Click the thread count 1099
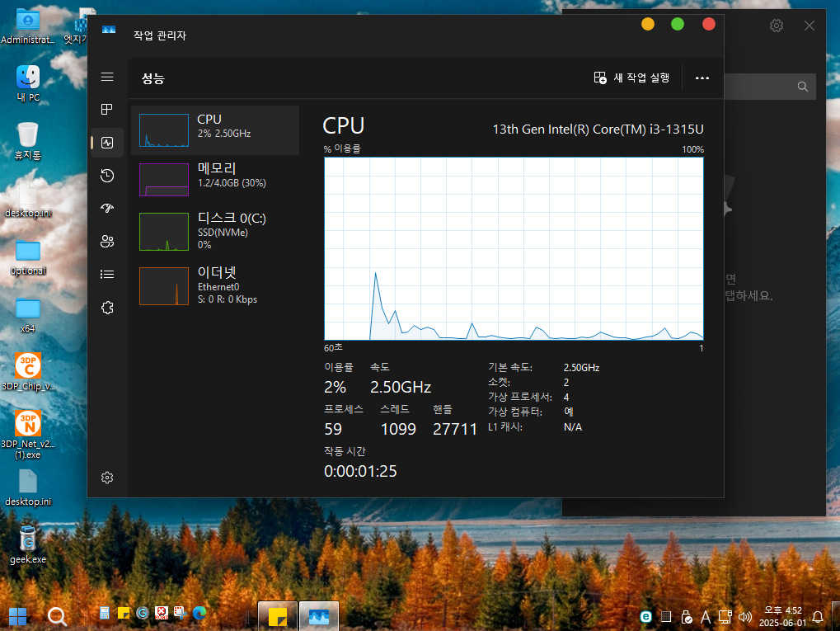This screenshot has width=840, height=631. (398, 429)
